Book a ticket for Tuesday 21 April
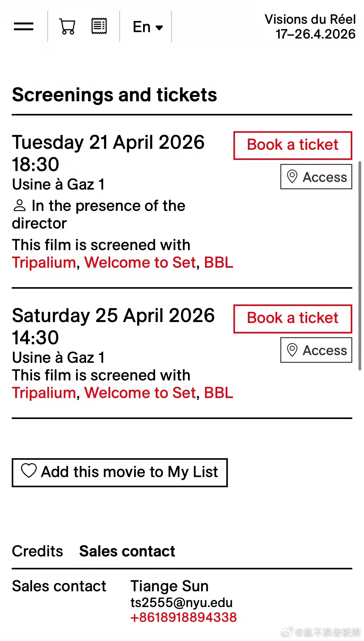Viewport: 364px width, 641px height. [x=292, y=145]
